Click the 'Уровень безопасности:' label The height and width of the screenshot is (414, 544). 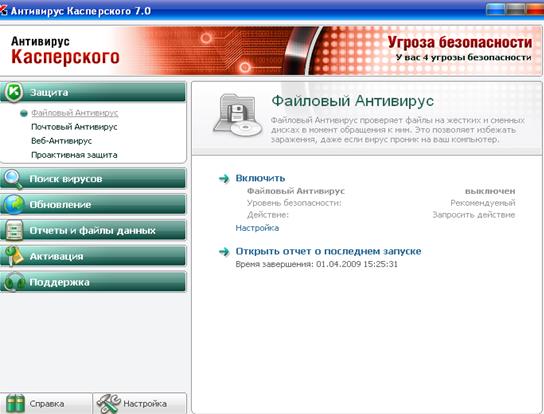(294, 203)
